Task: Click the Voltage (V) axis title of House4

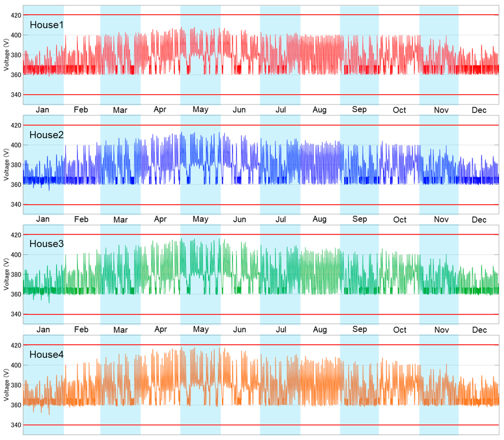Action: pyautogui.click(x=6, y=385)
